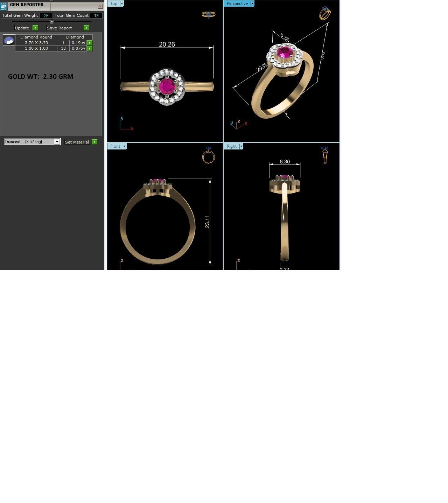The height and width of the screenshot is (503, 448).
Task: Open the Right viewport dropdown arrow
Action: (241, 146)
